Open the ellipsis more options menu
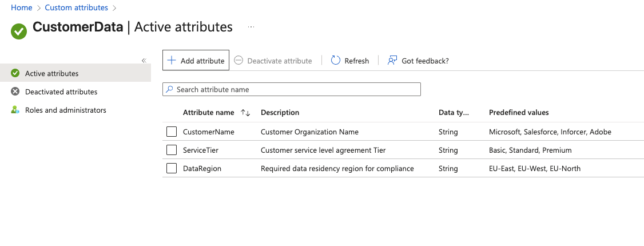Image resolution: width=644 pixels, height=246 pixels. coord(251,27)
